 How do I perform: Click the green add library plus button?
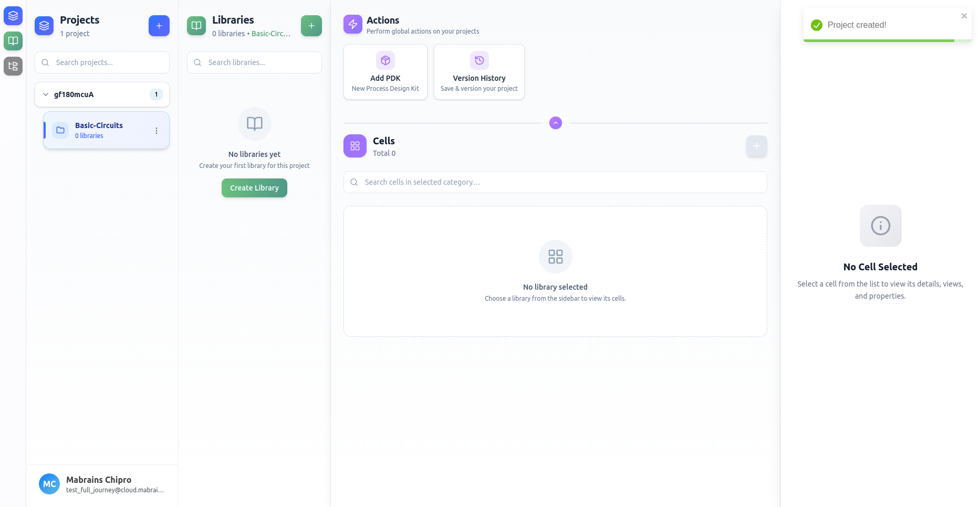point(311,26)
